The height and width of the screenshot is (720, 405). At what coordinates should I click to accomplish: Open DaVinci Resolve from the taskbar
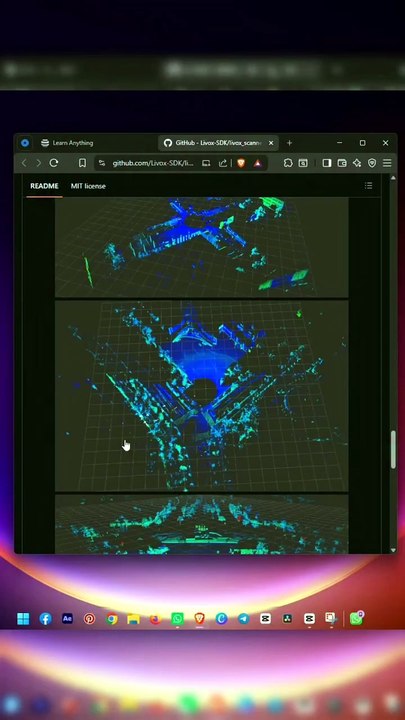[x=287, y=619]
